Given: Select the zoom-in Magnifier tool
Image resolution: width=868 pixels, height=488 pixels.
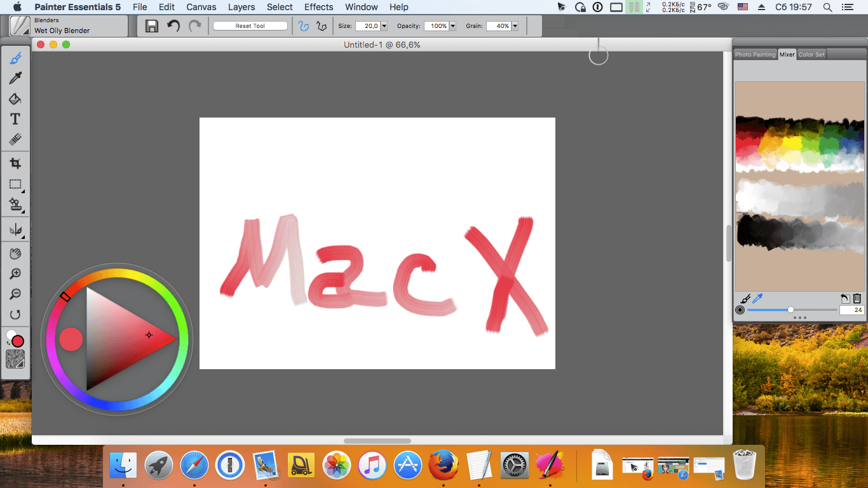Looking at the screenshot, I should 16,274.
